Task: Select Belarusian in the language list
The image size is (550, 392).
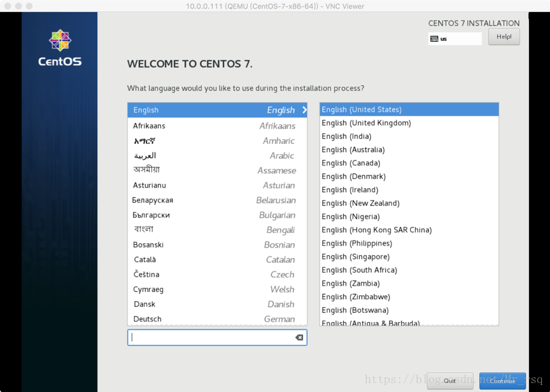Action: 217,200
